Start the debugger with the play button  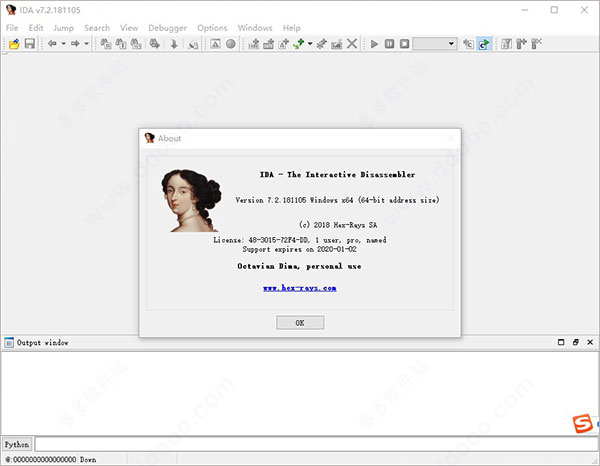click(x=374, y=44)
